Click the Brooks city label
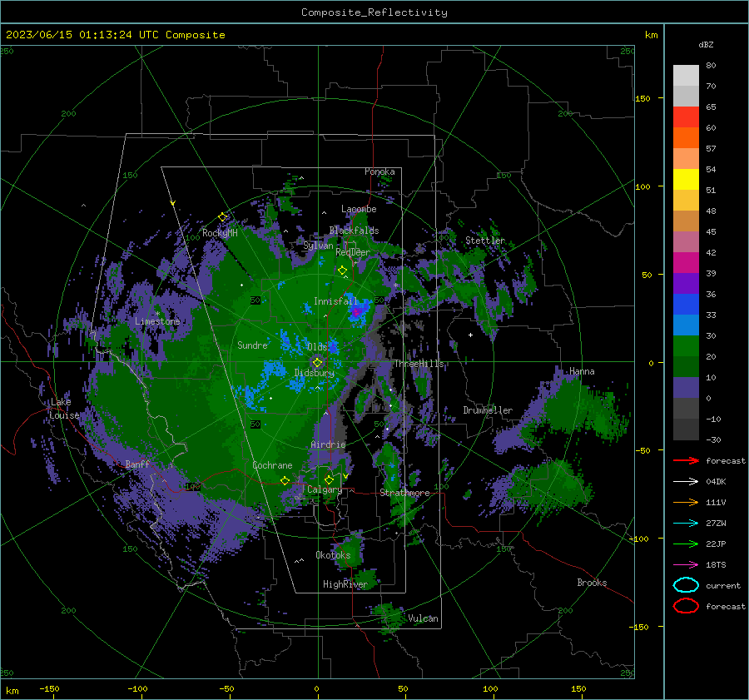This screenshot has width=749, height=700. coord(592,583)
